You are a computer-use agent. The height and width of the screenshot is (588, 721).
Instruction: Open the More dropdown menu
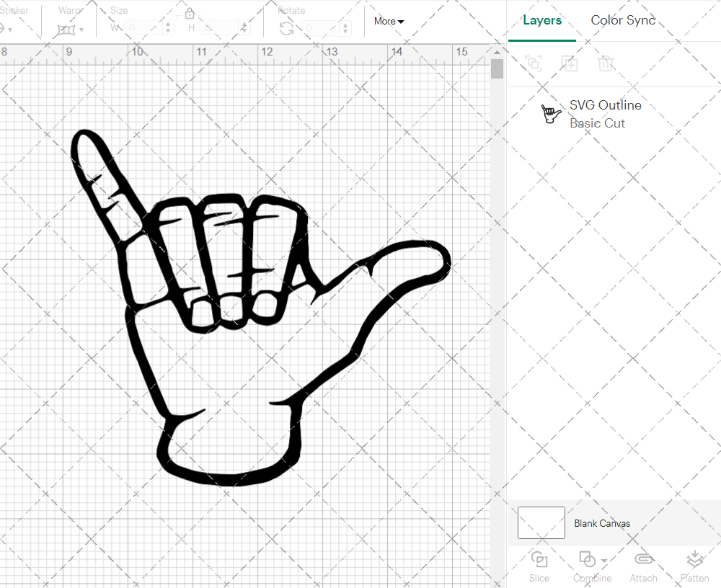[x=389, y=22]
